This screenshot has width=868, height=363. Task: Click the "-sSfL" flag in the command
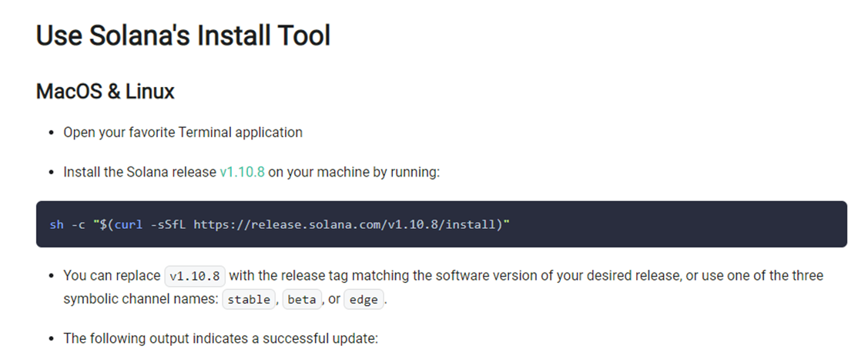pos(168,224)
